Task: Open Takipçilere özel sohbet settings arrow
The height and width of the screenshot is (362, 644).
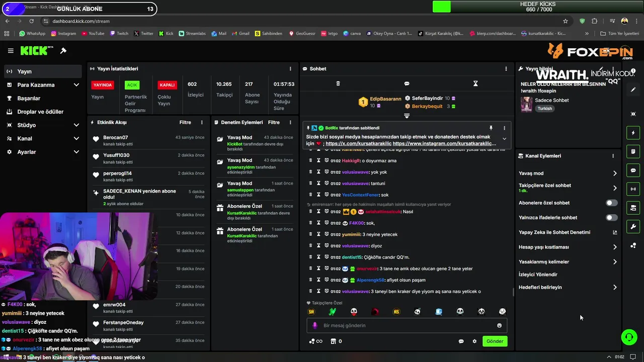Action: (615, 188)
